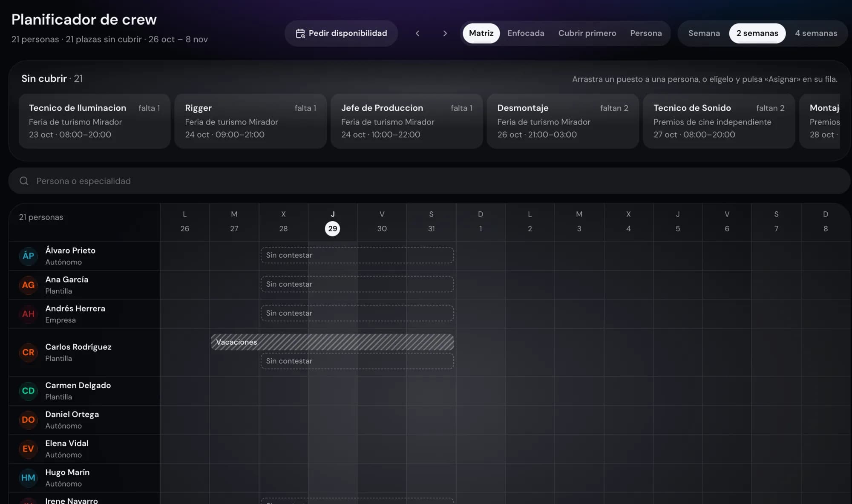Click Ana García's AG avatar
The image size is (852, 504).
[x=28, y=285]
